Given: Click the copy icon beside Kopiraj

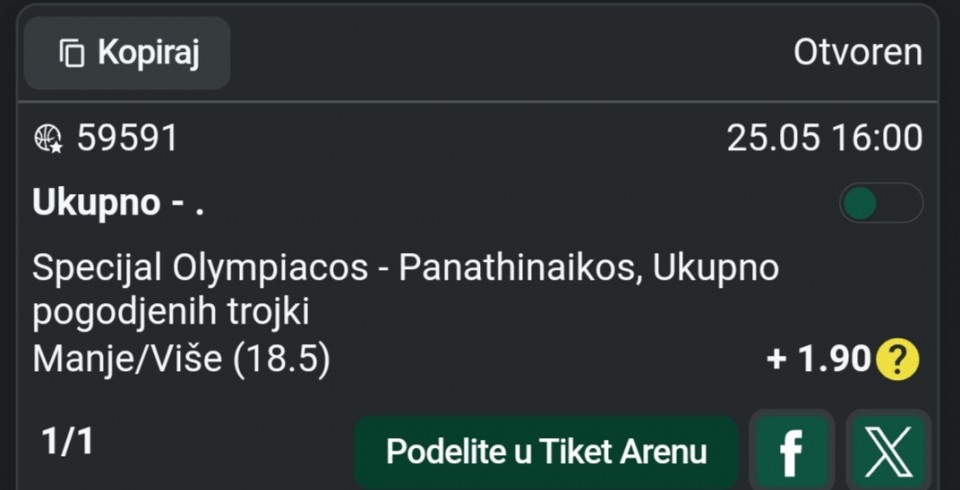Looking at the screenshot, I should tap(72, 53).
